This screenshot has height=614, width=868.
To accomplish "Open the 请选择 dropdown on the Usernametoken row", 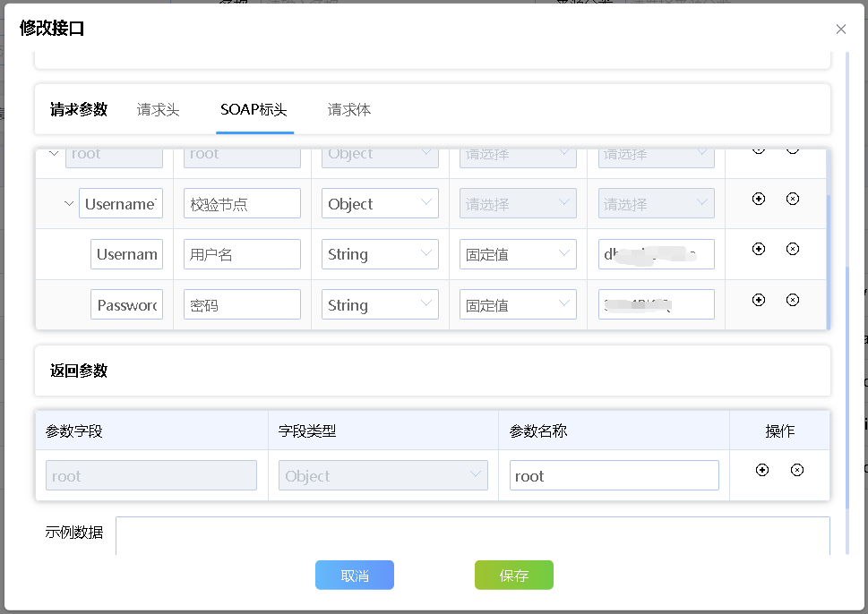I will click(518, 203).
